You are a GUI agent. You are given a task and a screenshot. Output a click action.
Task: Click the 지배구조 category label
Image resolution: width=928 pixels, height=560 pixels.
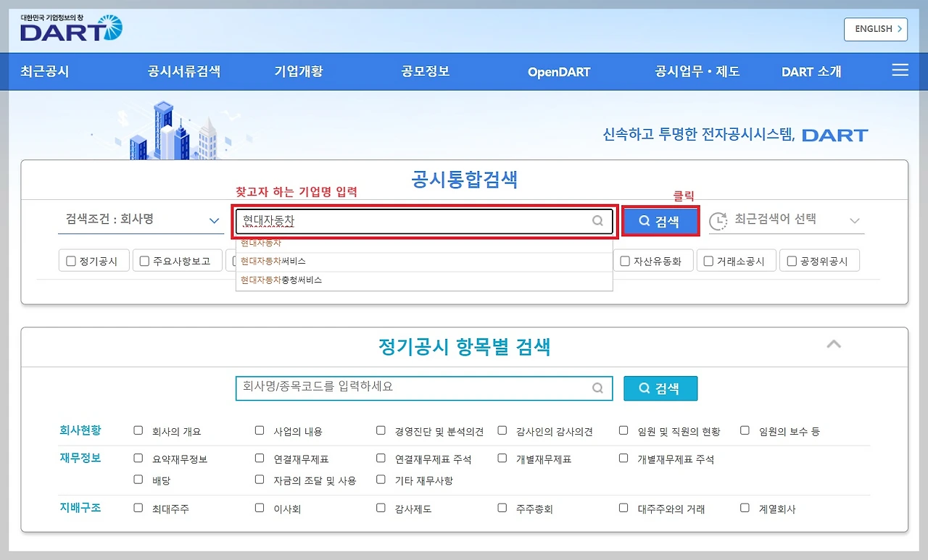(80, 508)
